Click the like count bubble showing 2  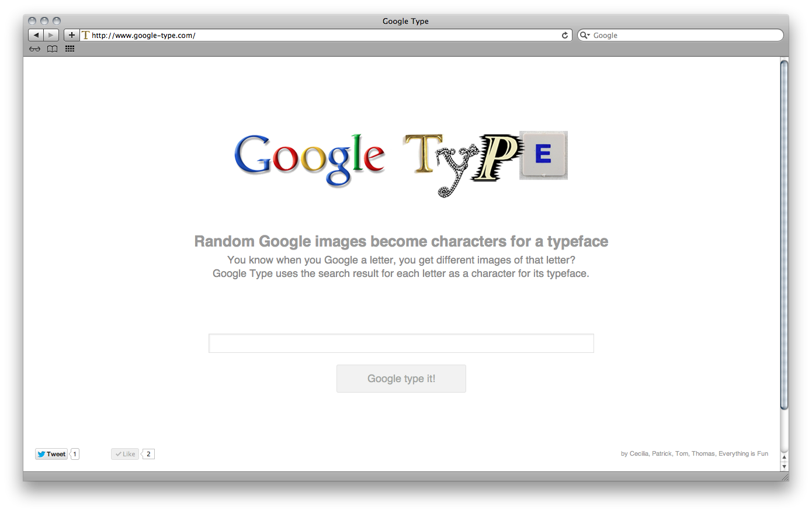pyautogui.click(x=148, y=454)
